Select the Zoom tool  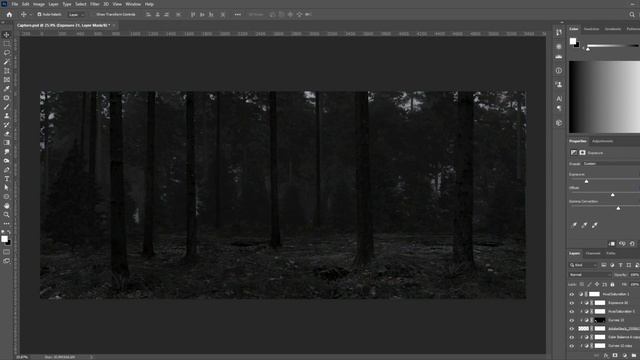pos(7,215)
